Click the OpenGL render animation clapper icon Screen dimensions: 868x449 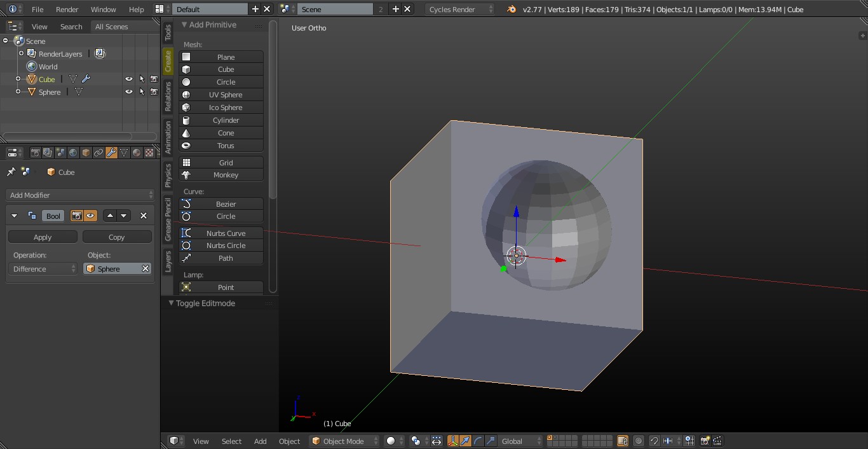[x=717, y=441]
